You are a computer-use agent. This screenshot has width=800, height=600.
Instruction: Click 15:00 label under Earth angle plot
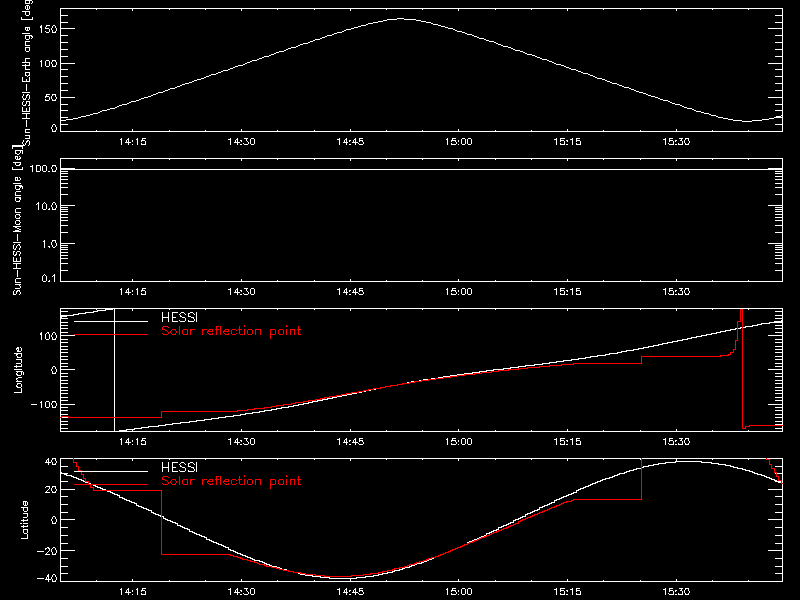point(459,141)
